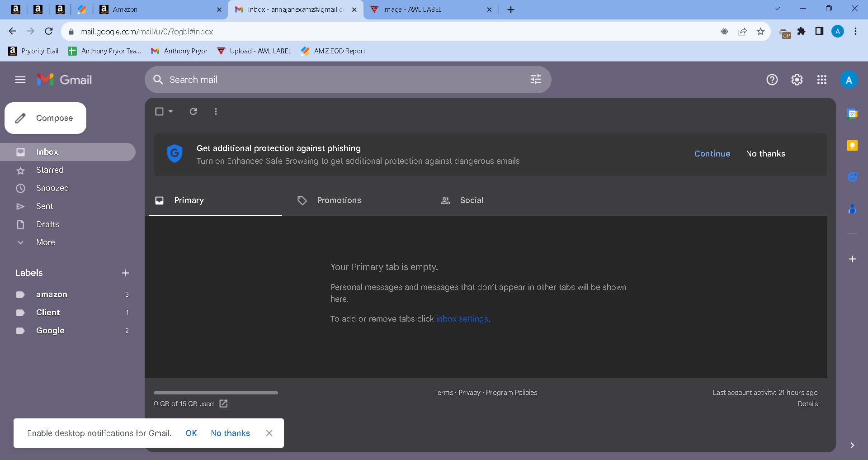Refresh the inbox

point(193,111)
